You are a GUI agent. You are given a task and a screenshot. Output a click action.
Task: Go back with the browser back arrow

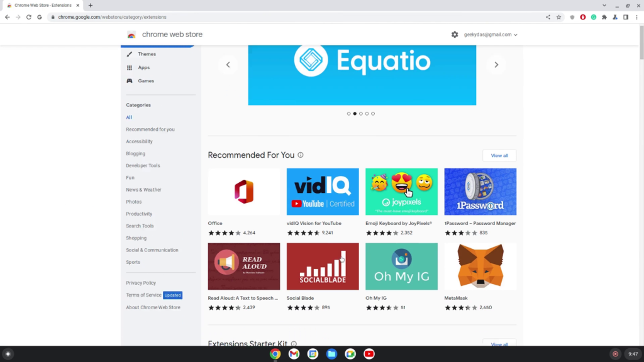[x=8, y=17]
